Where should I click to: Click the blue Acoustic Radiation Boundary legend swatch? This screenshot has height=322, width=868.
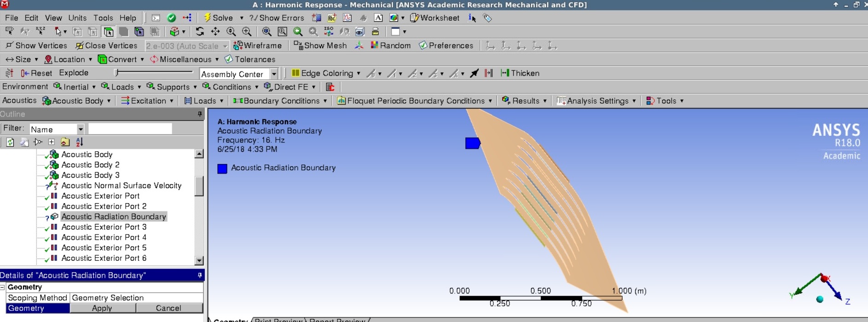(x=222, y=169)
